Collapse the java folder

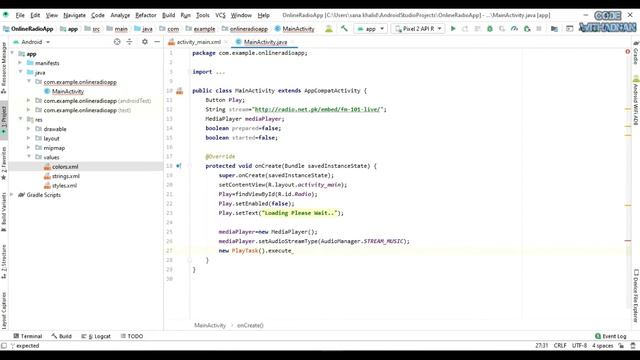(20, 72)
